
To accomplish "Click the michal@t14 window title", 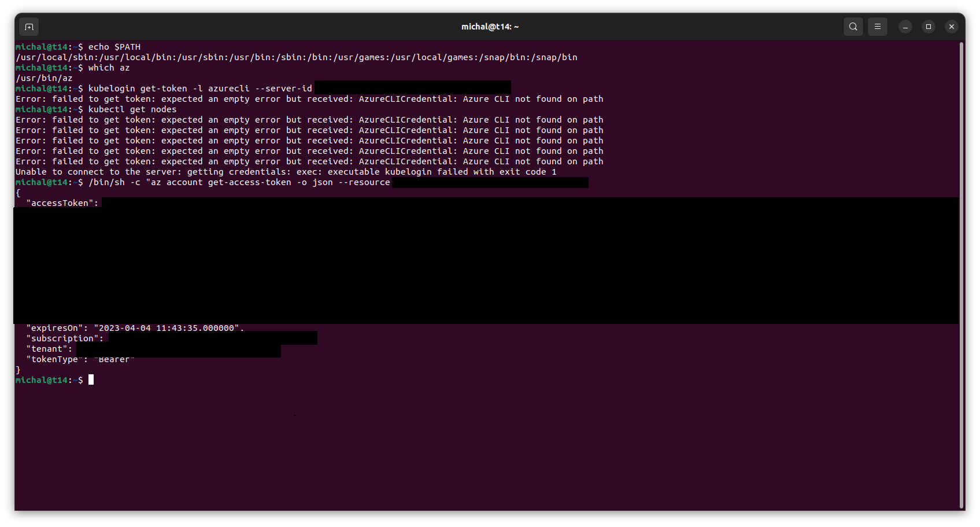I will click(x=490, y=26).
